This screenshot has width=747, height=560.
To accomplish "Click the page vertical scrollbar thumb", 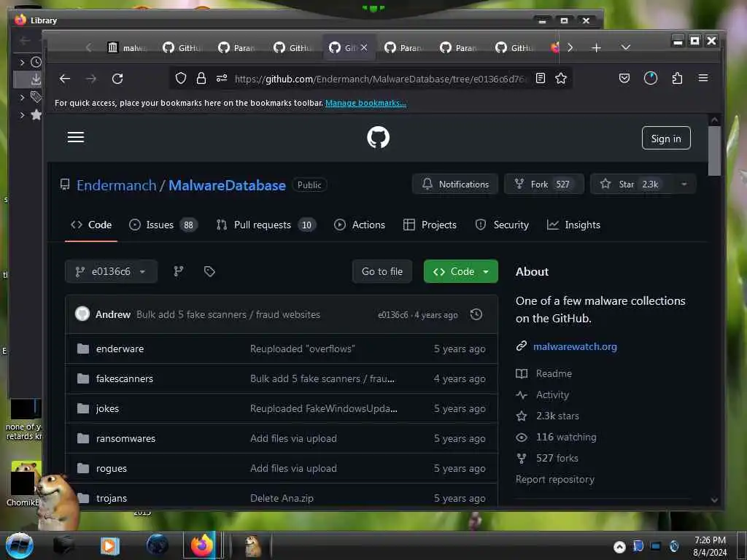I will (714, 151).
